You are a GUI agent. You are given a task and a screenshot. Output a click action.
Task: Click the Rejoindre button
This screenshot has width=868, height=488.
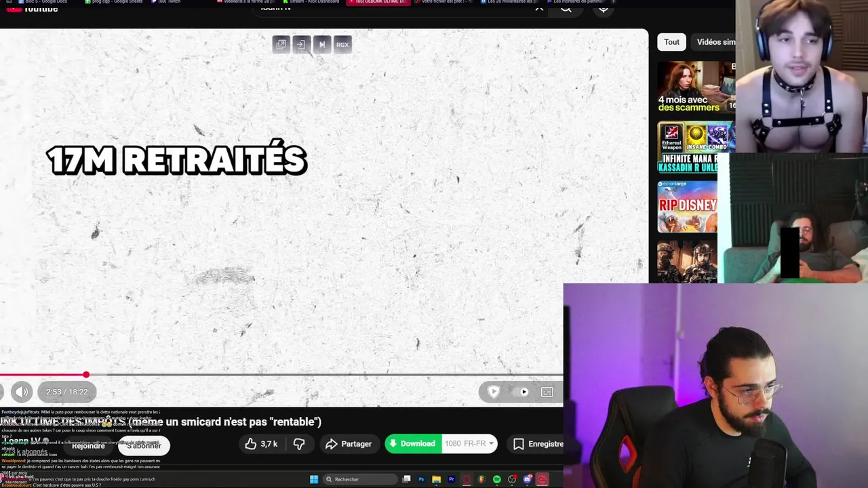88,445
